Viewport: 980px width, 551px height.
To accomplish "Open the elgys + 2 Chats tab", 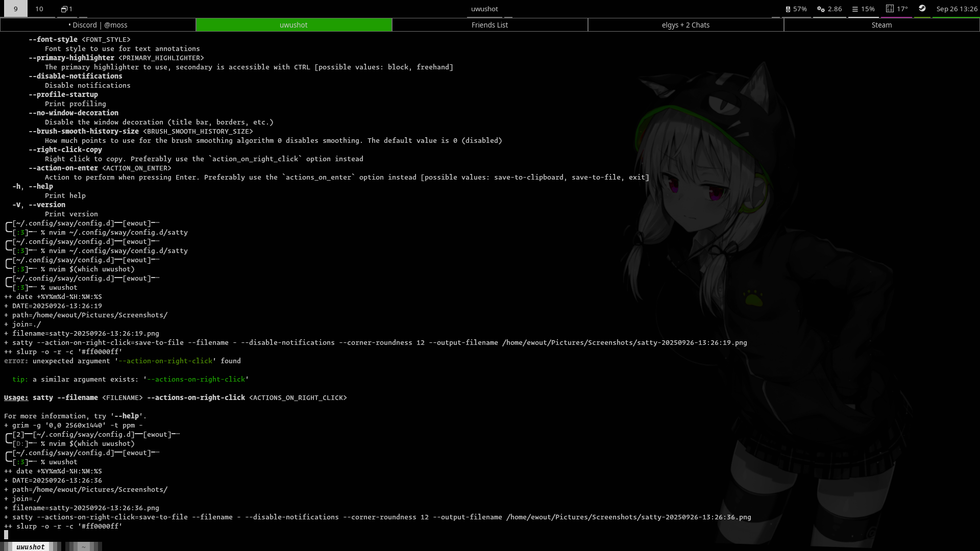I will [685, 25].
